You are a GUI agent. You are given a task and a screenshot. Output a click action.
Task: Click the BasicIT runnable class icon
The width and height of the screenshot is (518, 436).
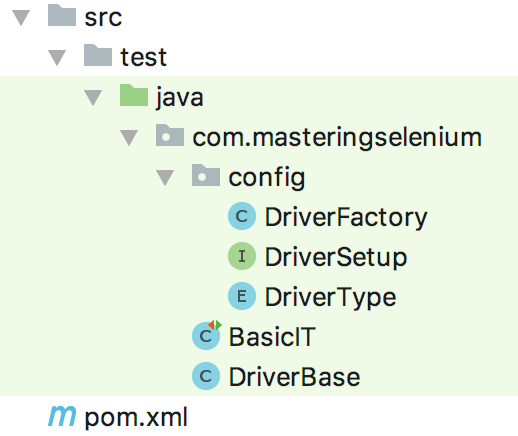coord(207,335)
